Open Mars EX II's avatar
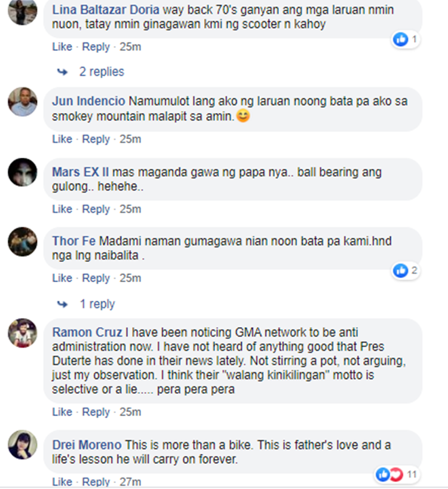The width and height of the screenshot is (448, 489). tap(23, 172)
